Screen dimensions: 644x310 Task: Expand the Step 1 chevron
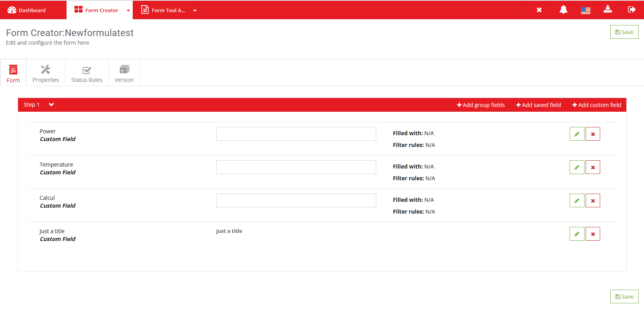pos(51,105)
